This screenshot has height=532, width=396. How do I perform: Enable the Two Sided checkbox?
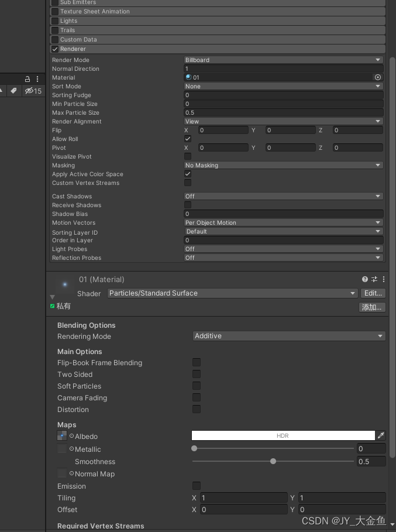[x=197, y=374]
